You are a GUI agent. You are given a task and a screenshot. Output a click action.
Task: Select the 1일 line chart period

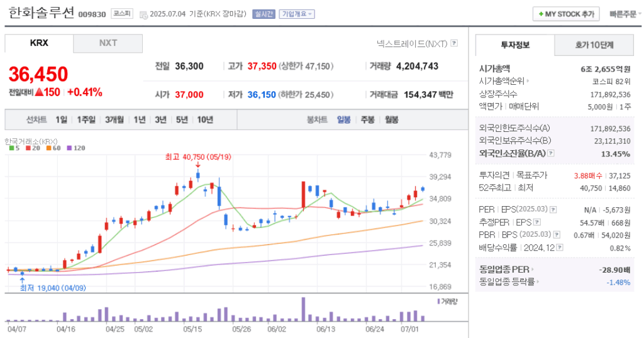coord(61,120)
